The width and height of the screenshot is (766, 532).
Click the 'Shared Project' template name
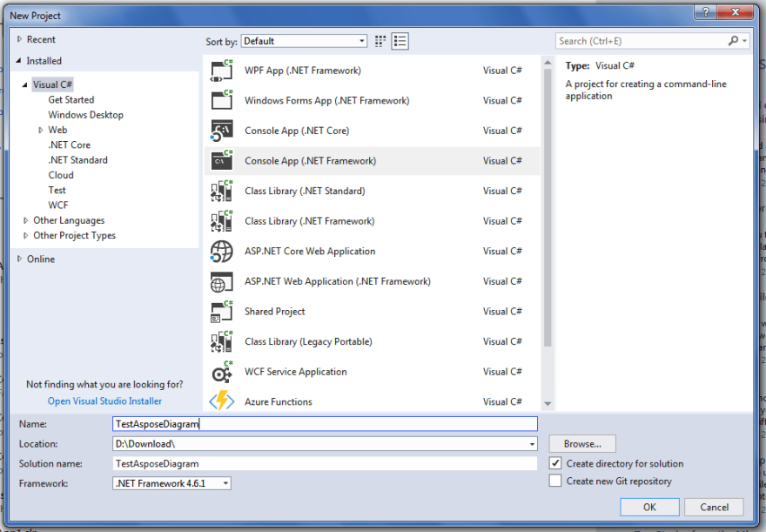tap(275, 312)
